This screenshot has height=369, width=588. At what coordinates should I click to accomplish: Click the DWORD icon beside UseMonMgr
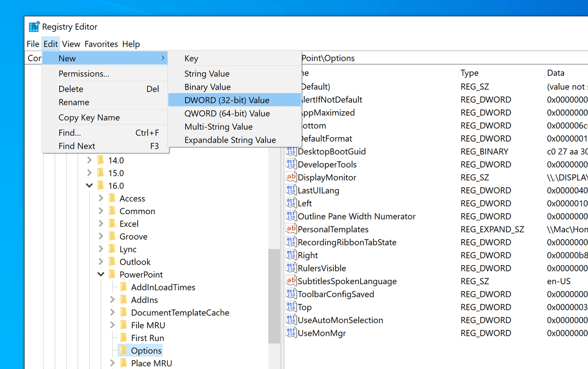291,333
